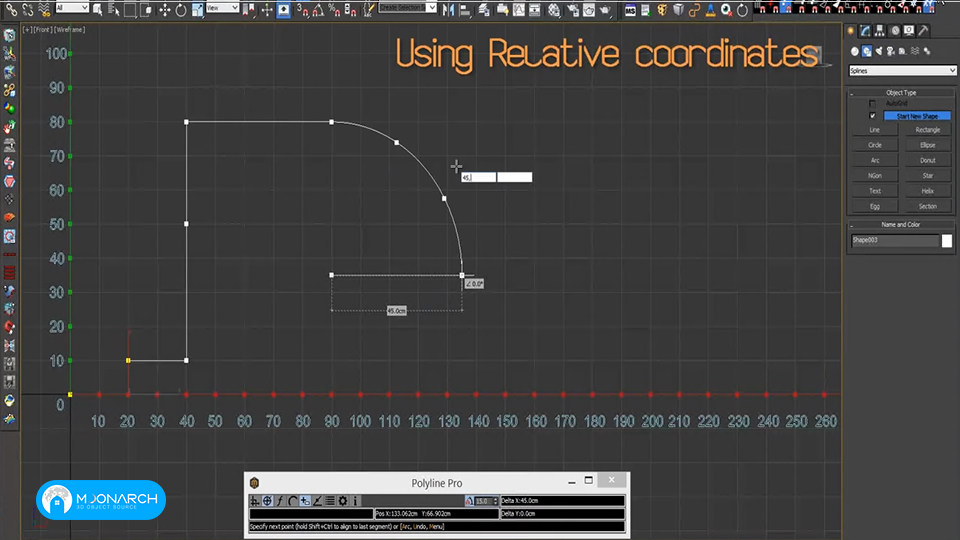Viewport: 960px width, 540px height.
Task: Select the Shapes category icon
Action: click(x=866, y=51)
